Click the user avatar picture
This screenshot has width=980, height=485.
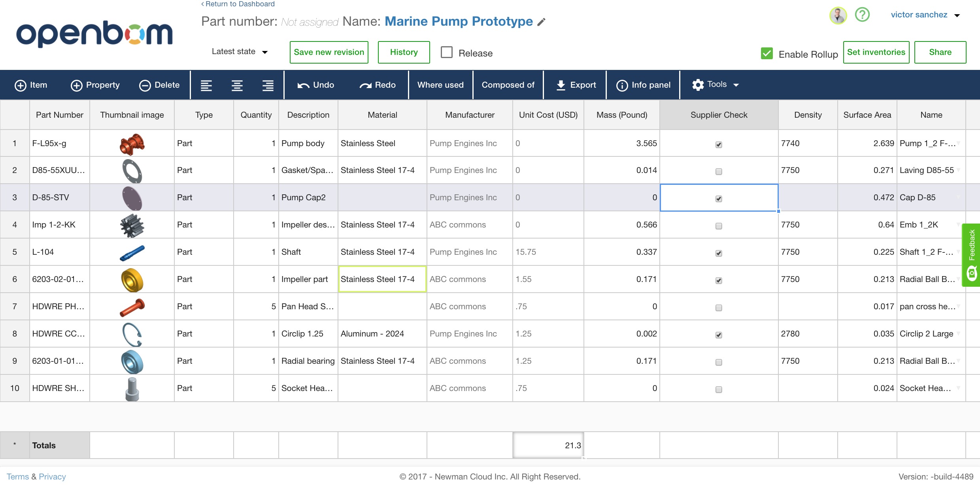838,15
